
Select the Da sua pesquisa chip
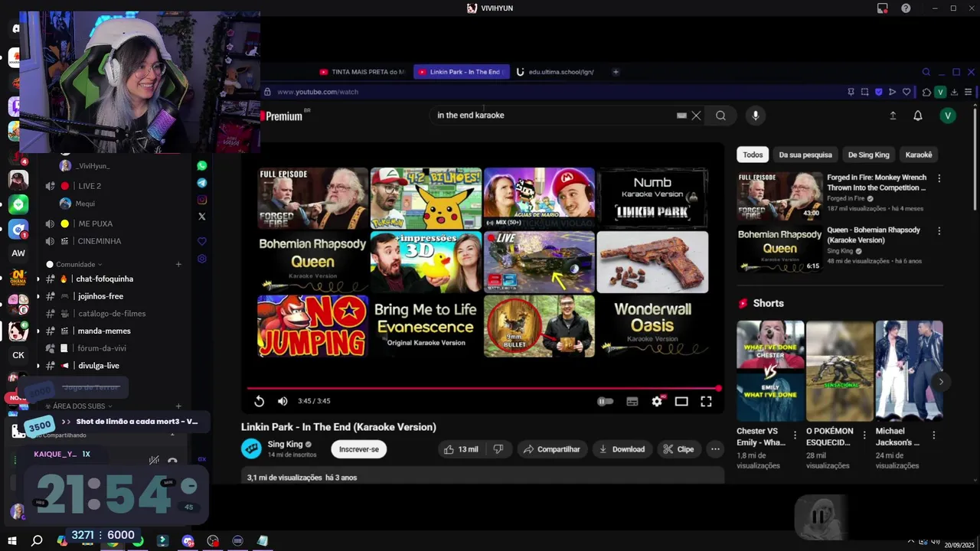pyautogui.click(x=805, y=155)
